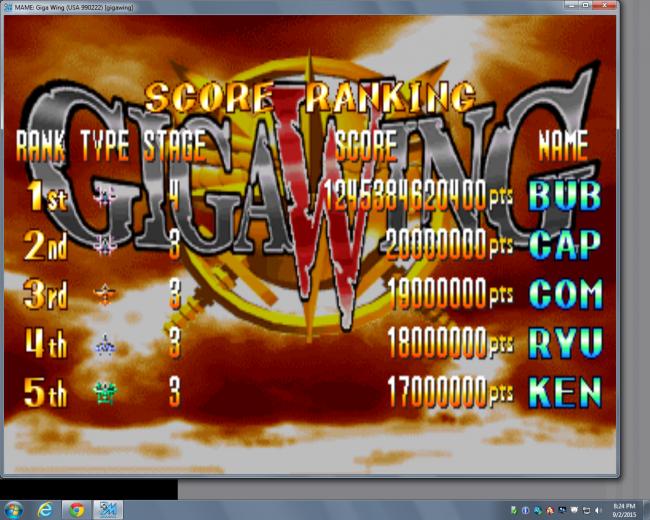
Task: Click the orange ship icon in 3rd row
Action: (x=105, y=294)
